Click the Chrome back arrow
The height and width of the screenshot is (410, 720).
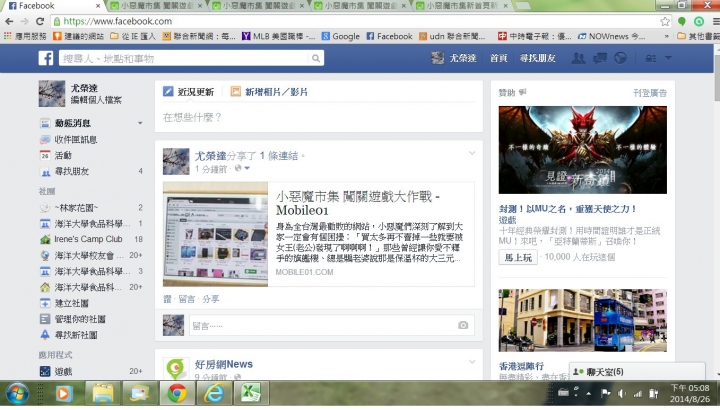(9, 21)
